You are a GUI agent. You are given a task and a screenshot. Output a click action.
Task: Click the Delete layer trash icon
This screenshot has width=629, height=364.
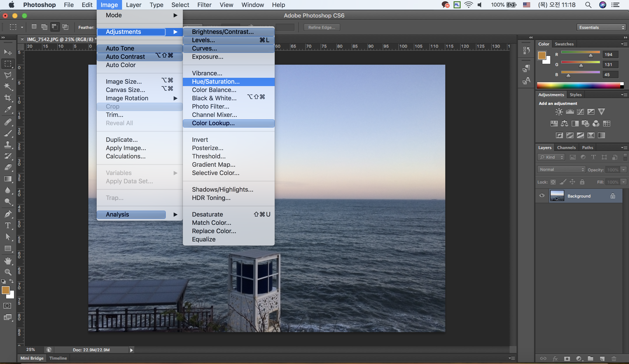point(614,359)
